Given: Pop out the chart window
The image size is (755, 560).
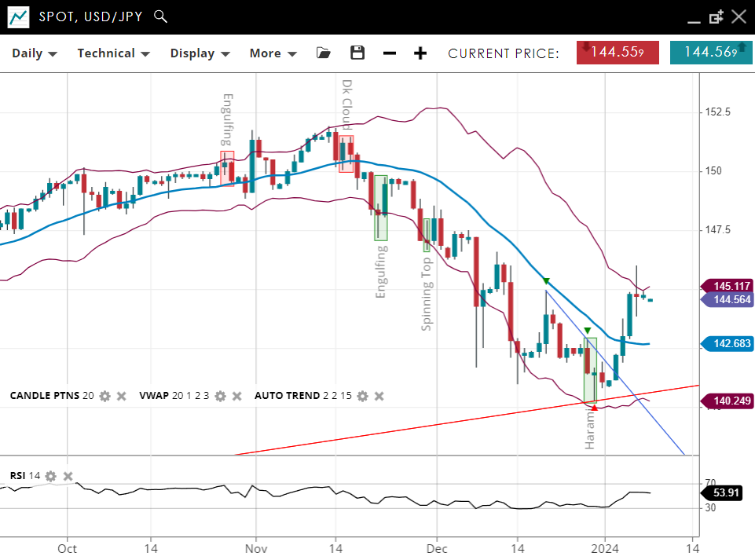Looking at the screenshot, I should (716, 16).
